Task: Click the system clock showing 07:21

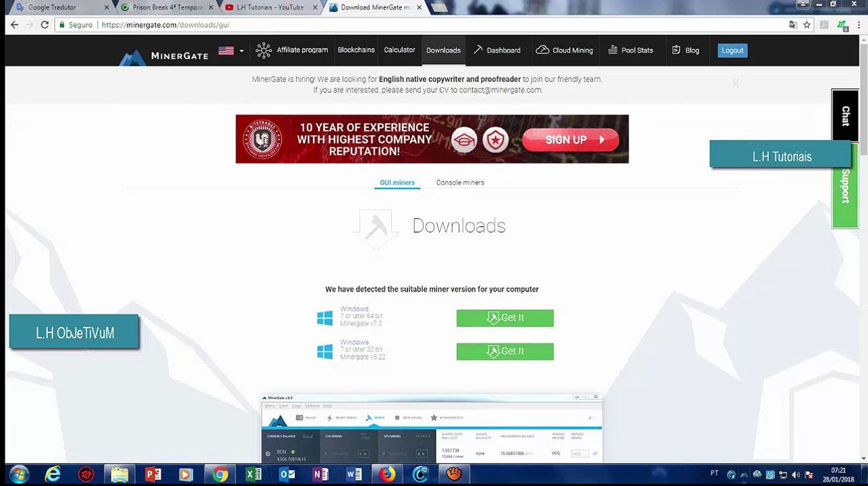Action: coord(838,475)
